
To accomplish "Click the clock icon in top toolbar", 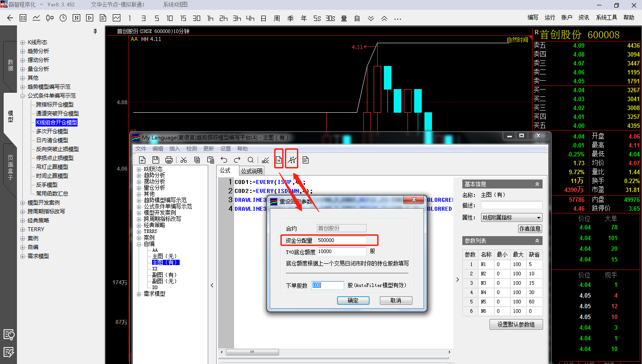I will pyautogui.click(x=63, y=18).
